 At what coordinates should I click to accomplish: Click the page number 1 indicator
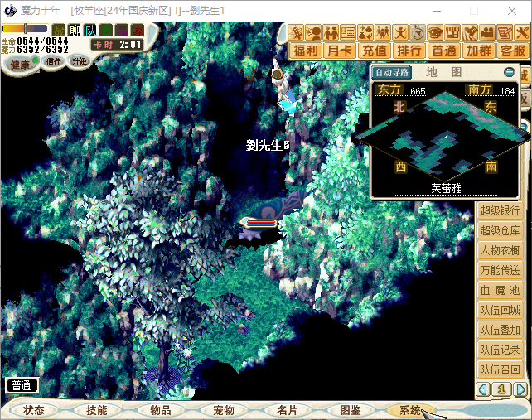502,389
